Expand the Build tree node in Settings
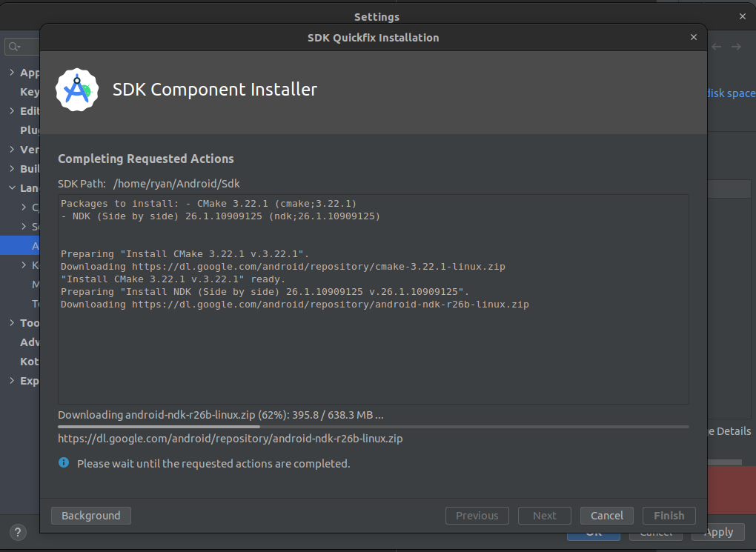Image resolution: width=756 pixels, height=552 pixels. point(12,169)
